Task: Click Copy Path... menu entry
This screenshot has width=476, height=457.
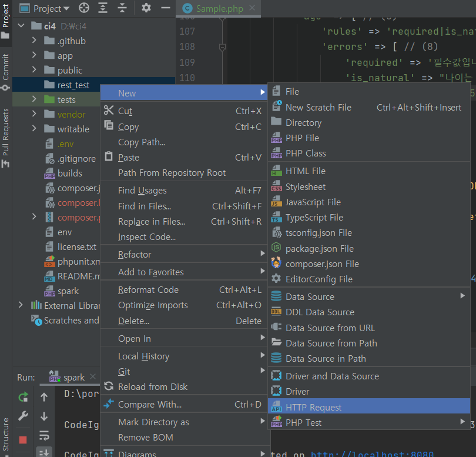Action: point(184,142)
